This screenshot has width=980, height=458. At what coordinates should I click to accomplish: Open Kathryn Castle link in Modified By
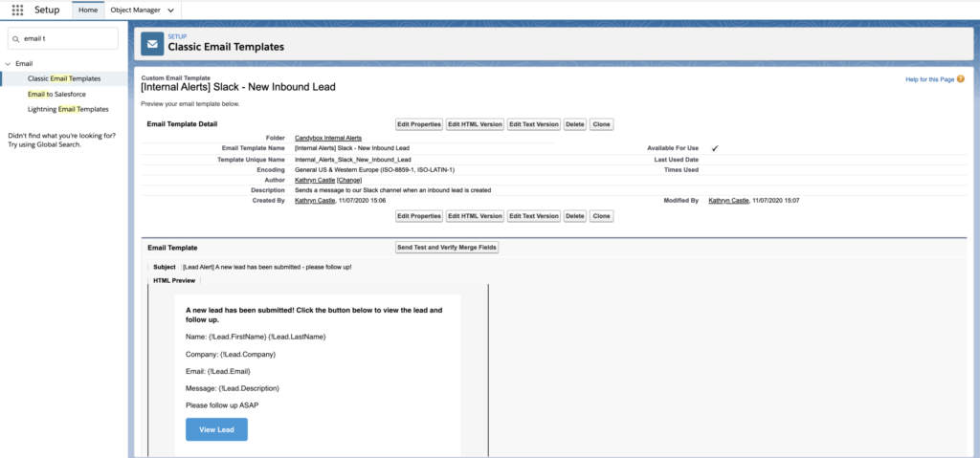click(728, 201)
